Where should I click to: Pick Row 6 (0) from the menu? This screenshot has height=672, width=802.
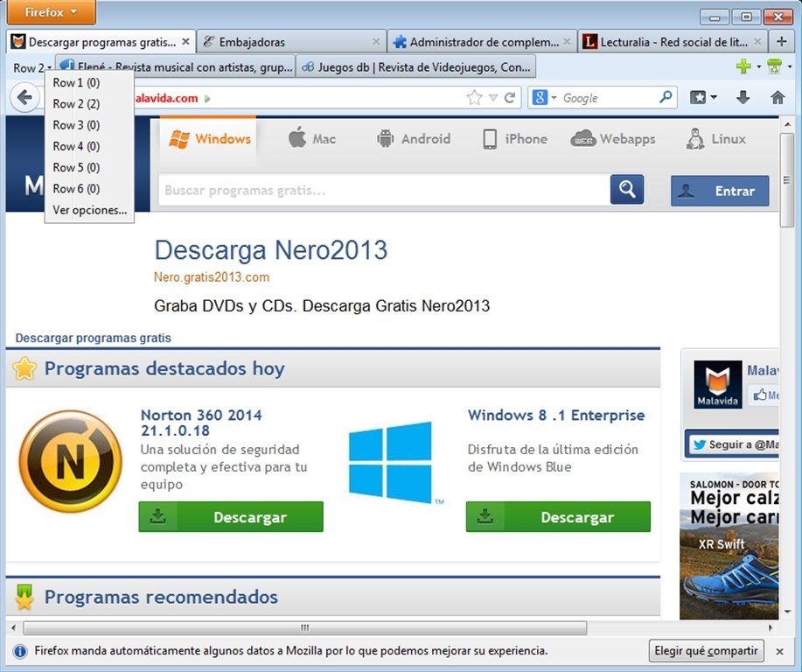coord(89,189)
